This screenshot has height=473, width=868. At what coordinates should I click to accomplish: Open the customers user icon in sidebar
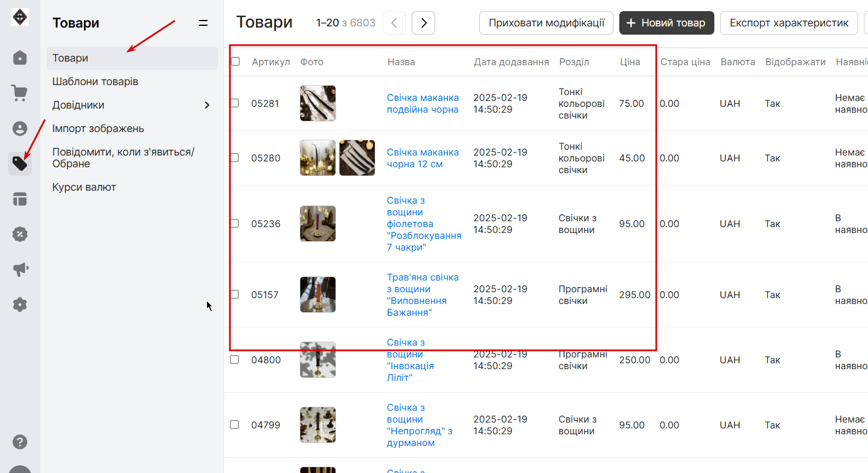[20, 128]
